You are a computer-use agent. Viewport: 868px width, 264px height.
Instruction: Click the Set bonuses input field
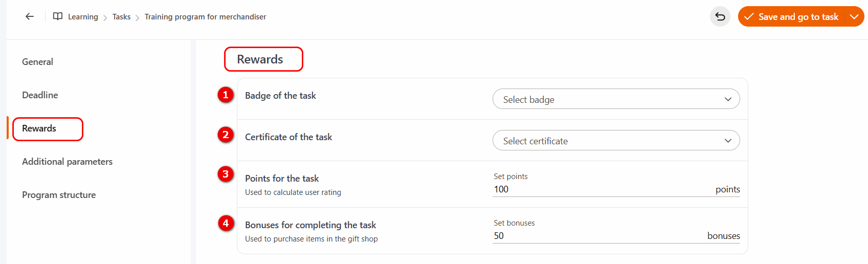tap(593, 236)
